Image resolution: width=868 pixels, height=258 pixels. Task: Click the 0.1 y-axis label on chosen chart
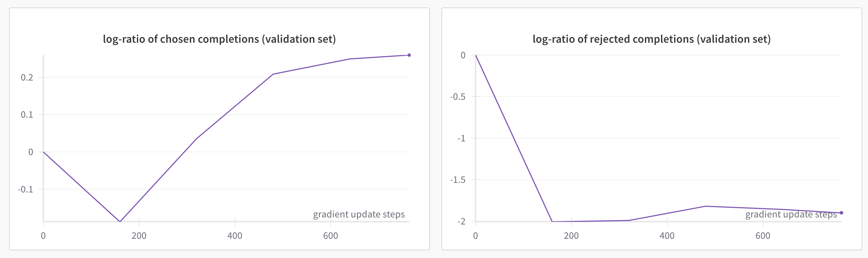point(27,115)
